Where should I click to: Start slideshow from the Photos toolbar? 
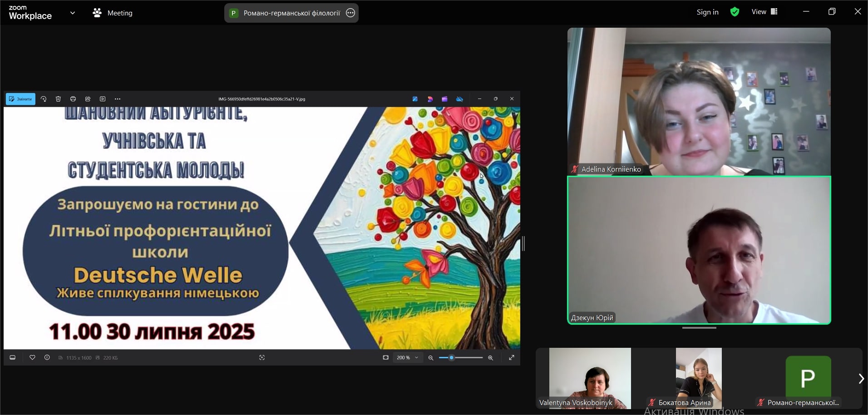(103, 99)
